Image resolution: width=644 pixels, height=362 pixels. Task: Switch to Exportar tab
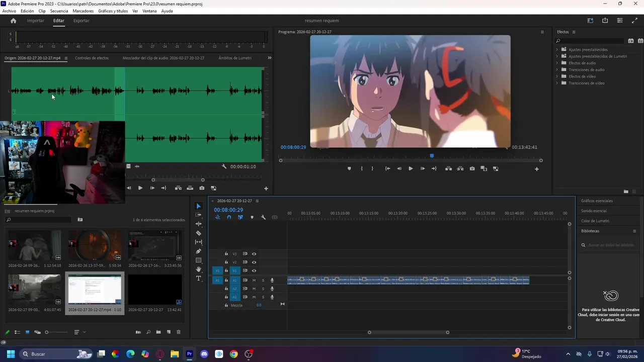pos(81,21)
